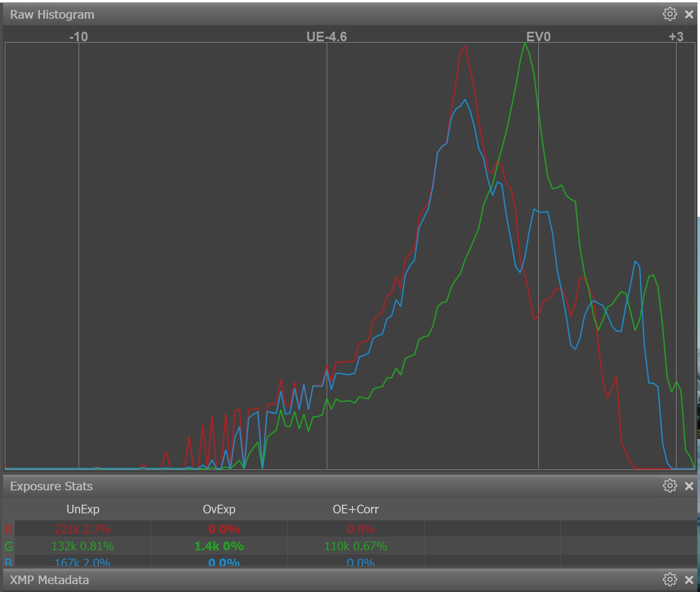Viewport: 700px width, 592px height.
Task: Close the Raw Histogram panel
Action: 689,14
